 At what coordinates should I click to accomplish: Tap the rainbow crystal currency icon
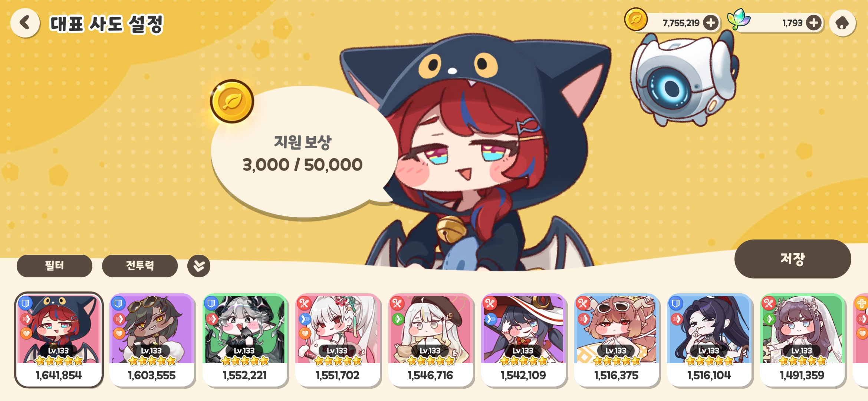click(739, 19)
